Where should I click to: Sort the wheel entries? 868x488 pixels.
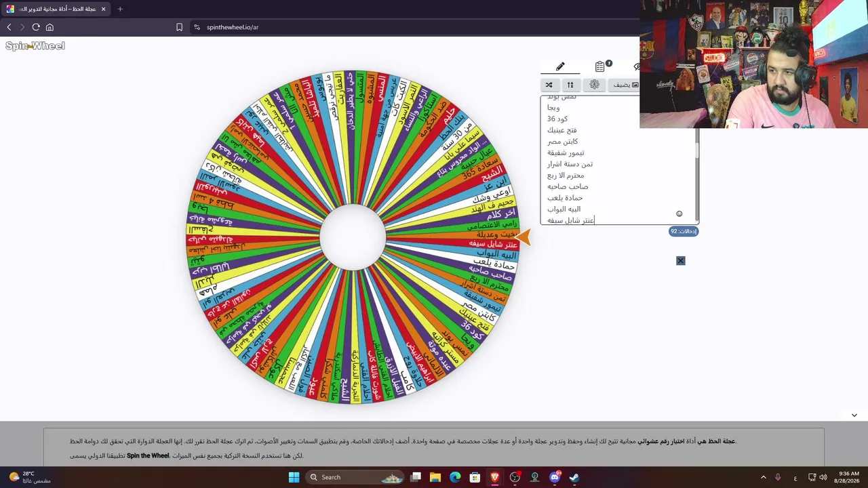pyautogui.click(x=570, y=85)
